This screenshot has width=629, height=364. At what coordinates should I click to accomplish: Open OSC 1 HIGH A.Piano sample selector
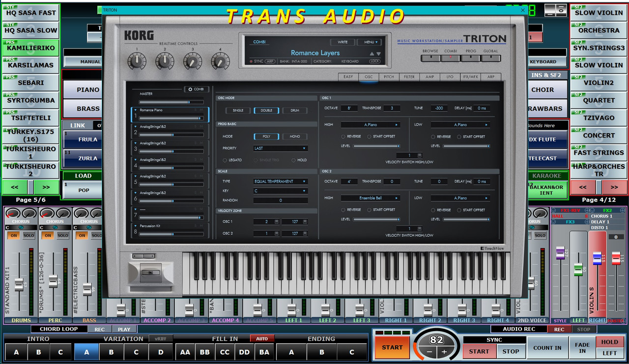point(371,125)
